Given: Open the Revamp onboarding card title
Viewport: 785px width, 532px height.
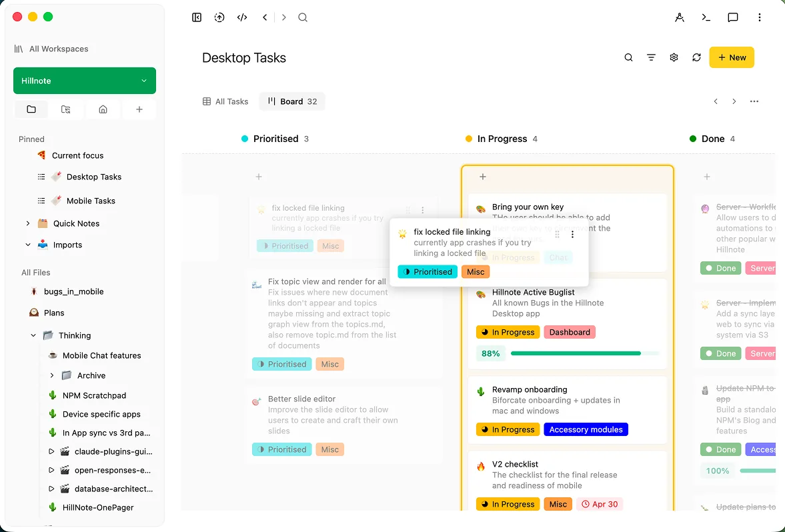Looking at the screenshot, I should (529, 390).
